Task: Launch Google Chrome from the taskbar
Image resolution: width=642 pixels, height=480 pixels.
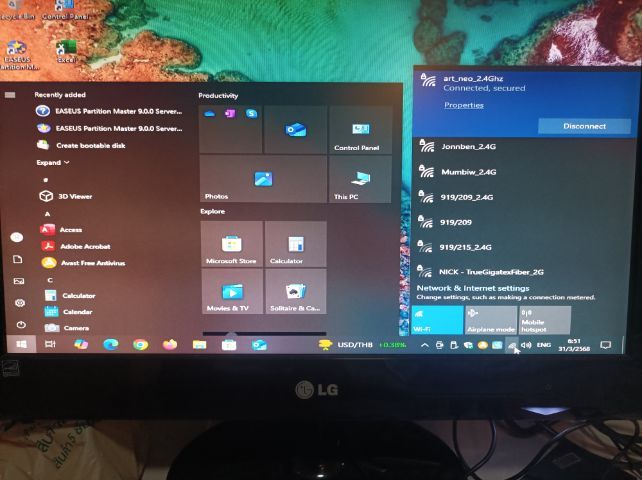Action: [141, 344]
